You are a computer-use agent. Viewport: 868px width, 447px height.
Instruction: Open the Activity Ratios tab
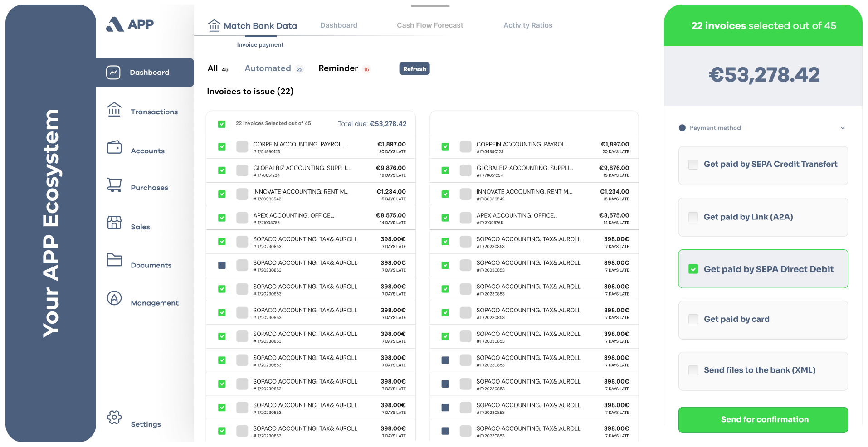[x=528, y=25]
